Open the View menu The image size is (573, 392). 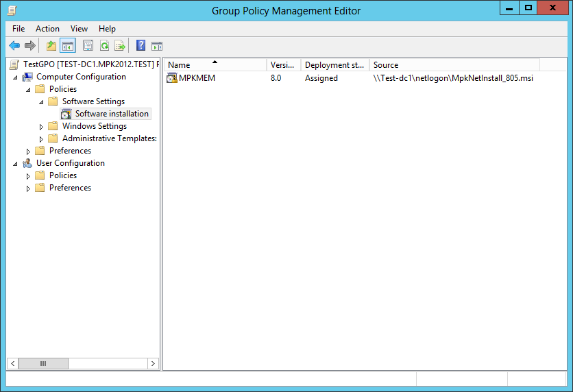click(79, 29)
